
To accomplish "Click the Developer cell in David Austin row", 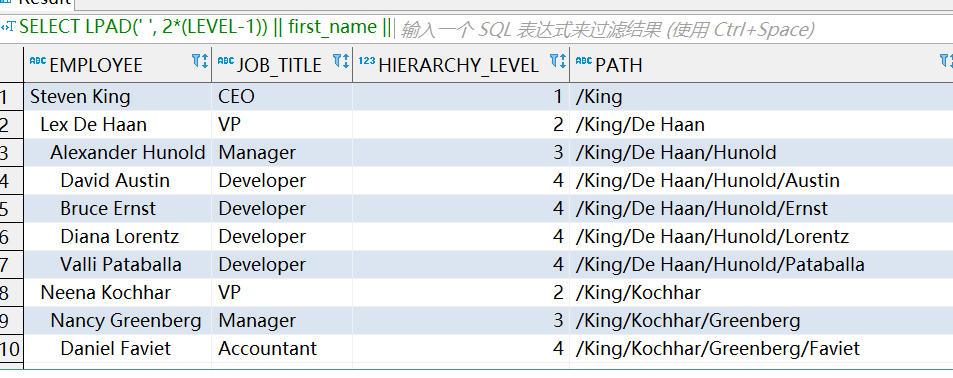I will pyautogui.click(x=282, y=180).
